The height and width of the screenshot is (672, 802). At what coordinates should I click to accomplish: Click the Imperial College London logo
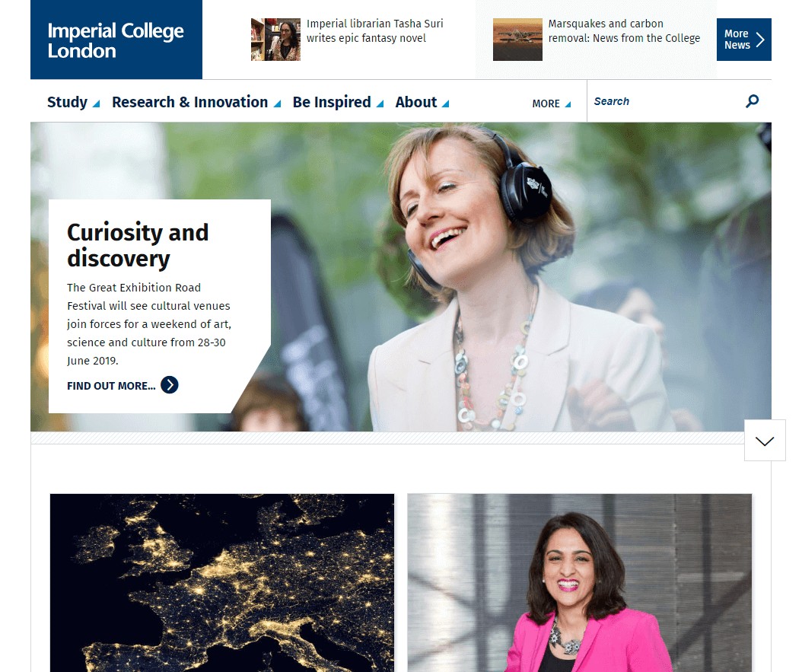tap(116, 40)
